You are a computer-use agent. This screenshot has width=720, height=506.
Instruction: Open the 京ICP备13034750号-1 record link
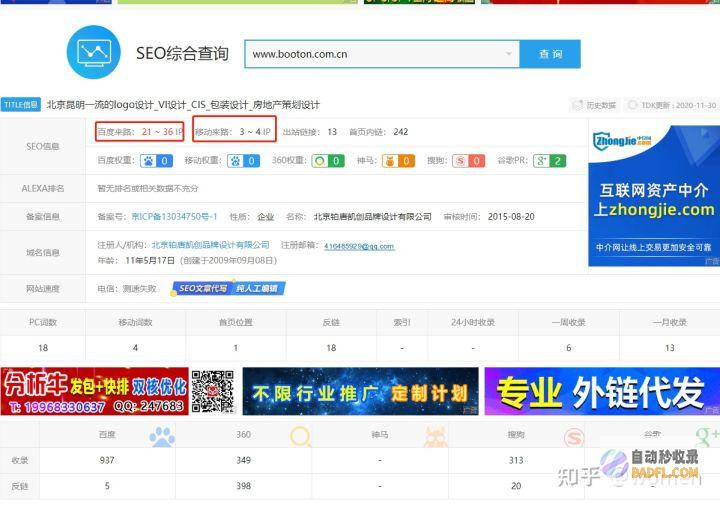pos(174,217)
